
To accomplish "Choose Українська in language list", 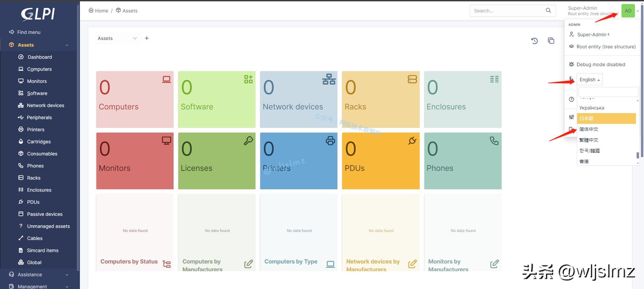I will (x=592, y=108).
